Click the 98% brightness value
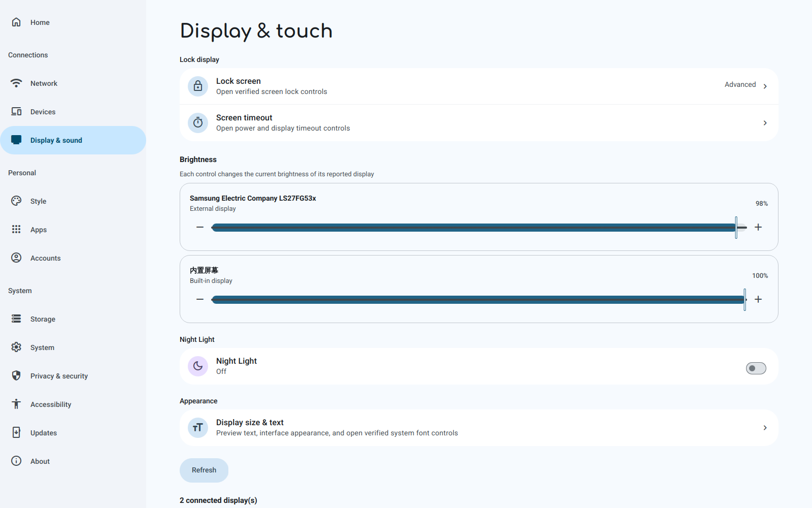This screenshot has height=508, width=812. pyautogui.click(x=762, y=204)
